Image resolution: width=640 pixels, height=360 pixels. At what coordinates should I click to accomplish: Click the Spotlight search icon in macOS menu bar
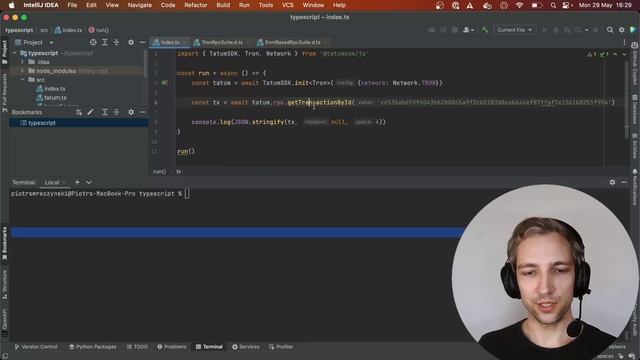[x=553, y=5]
